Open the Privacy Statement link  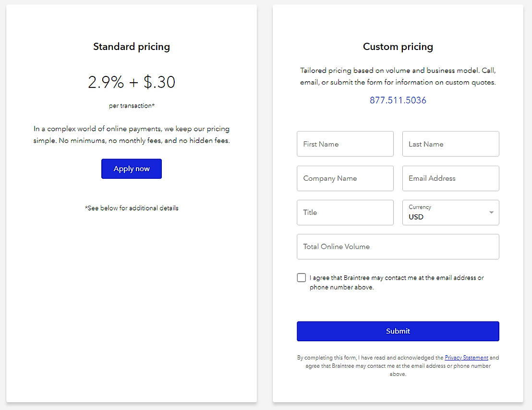466,358
